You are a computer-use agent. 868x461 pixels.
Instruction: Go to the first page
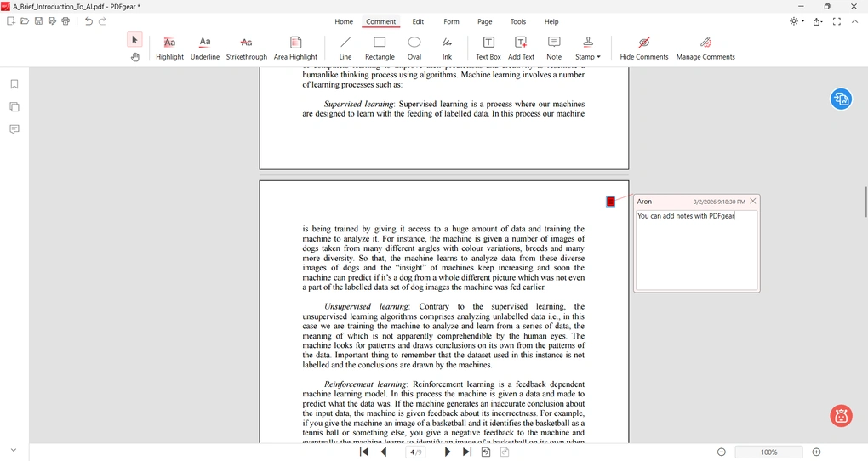point(363,452)
